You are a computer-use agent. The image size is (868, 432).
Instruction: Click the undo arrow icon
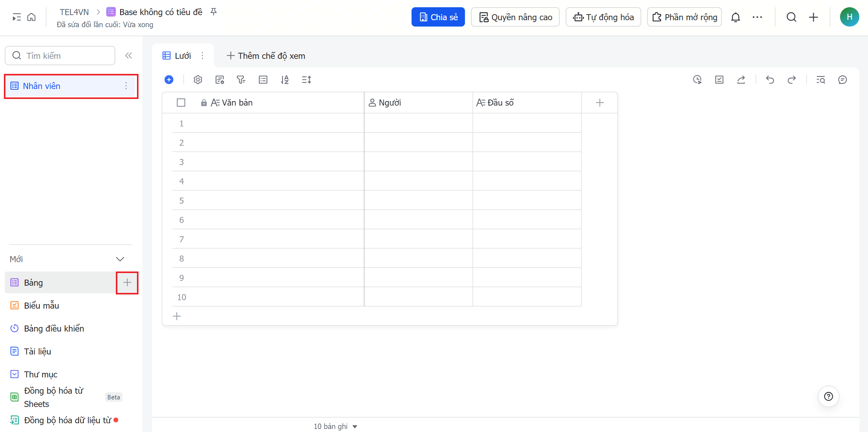point(770,80)
